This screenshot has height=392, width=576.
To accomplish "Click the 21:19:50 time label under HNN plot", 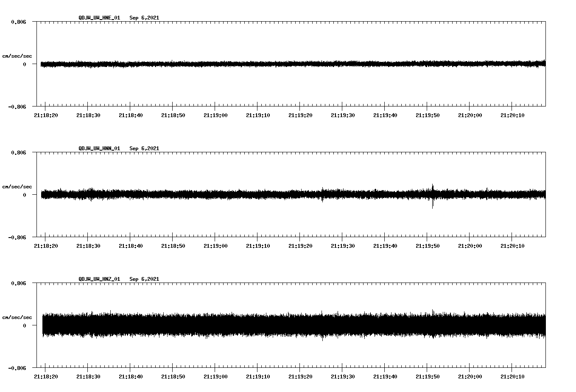I will pos(428,246).
